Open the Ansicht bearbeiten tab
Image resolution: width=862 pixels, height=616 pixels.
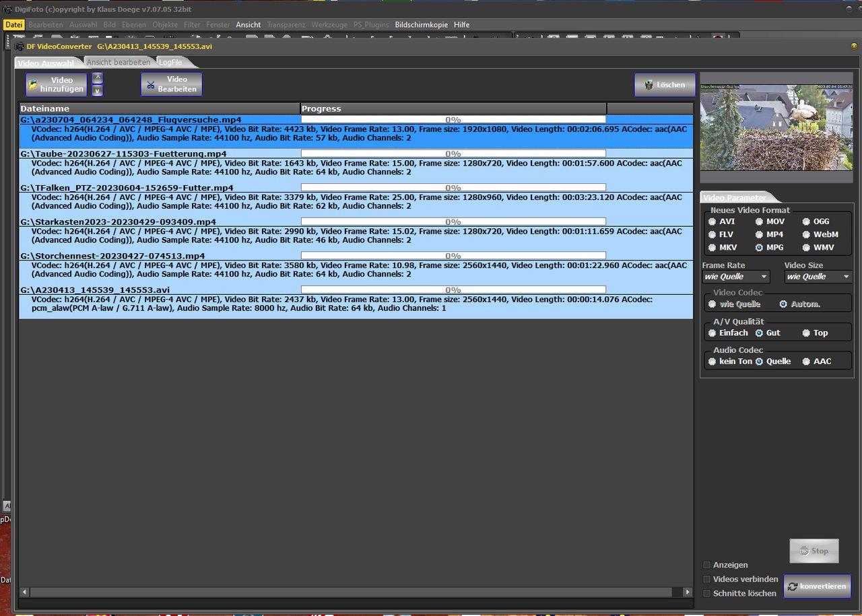coord(119,63)
